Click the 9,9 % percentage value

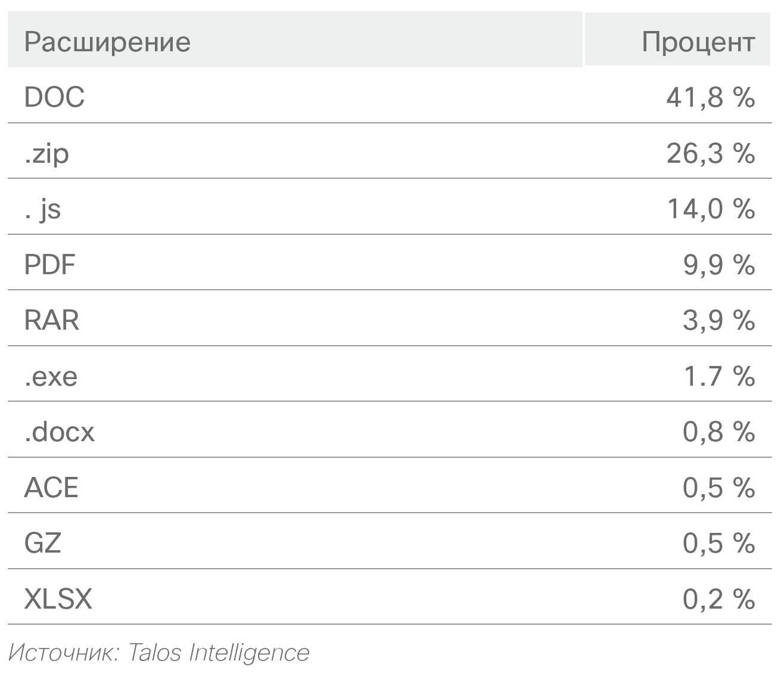tap(718, 264)
